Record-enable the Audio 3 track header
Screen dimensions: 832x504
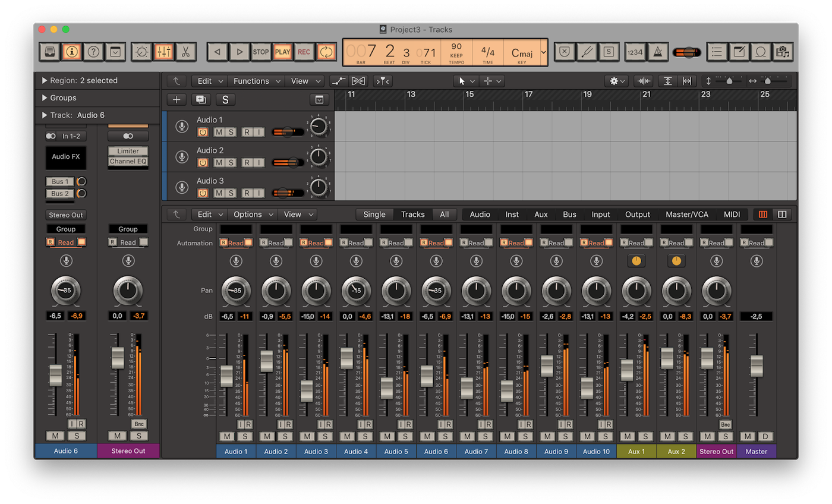point(247,193)
